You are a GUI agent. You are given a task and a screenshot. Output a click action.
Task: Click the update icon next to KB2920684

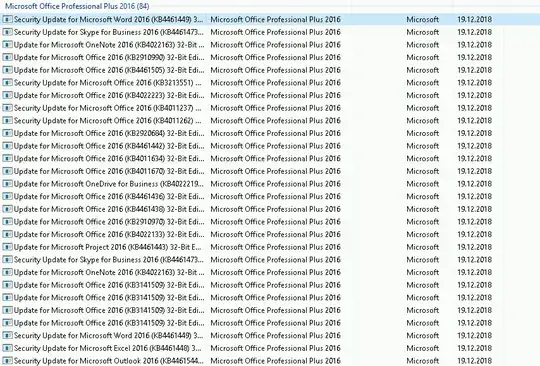click(x=7, y=133)
